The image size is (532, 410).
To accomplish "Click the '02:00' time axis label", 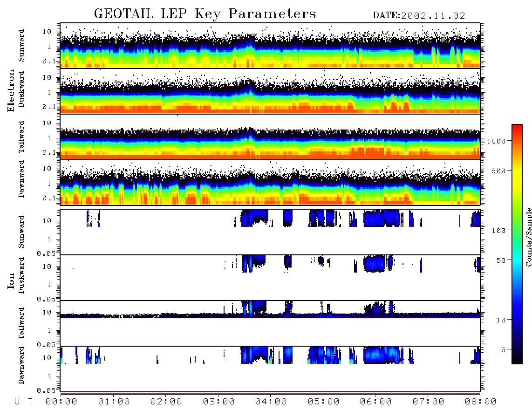I will [x=166, y=402].
